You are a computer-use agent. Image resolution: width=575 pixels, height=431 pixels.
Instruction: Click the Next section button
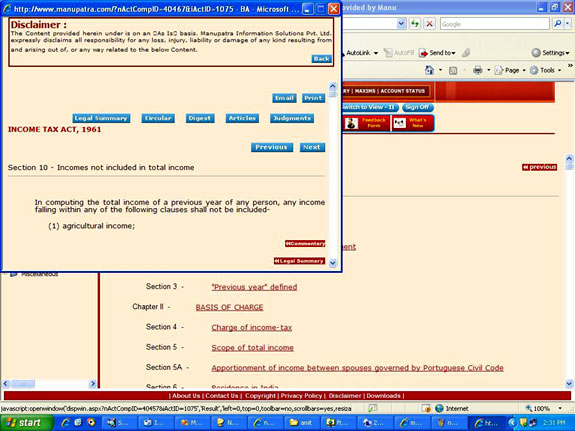312,147
